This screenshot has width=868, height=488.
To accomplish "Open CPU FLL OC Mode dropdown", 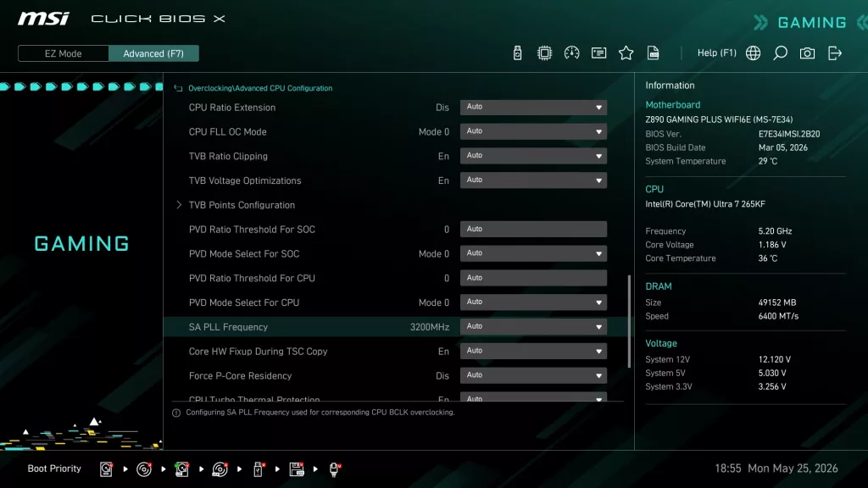I will point(533,131).
